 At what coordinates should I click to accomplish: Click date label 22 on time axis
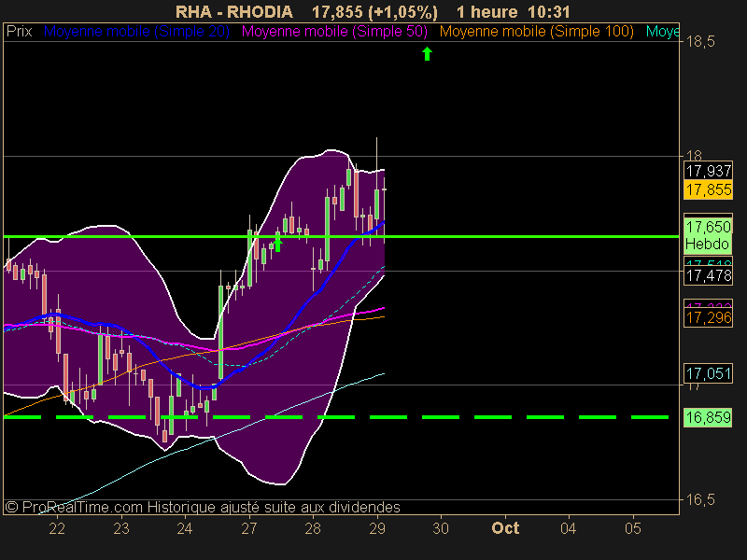coord(57,528)
